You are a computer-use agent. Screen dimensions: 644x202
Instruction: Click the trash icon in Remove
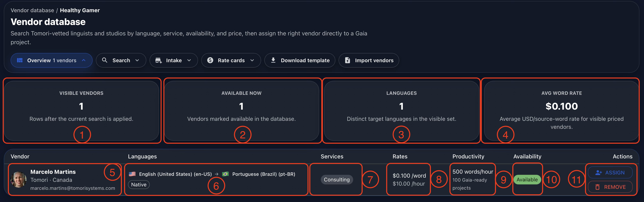point(597,187)
